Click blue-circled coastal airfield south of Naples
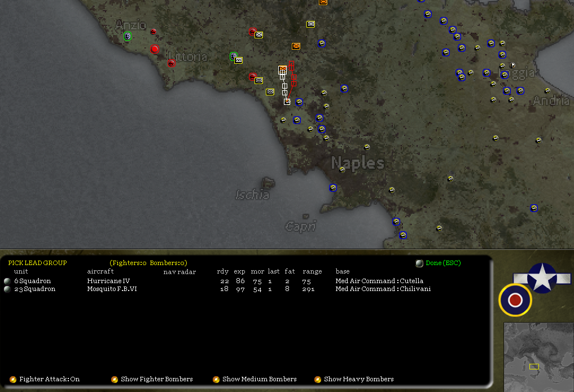Viewport: 574px width, 392px height. tap(333, 188)
